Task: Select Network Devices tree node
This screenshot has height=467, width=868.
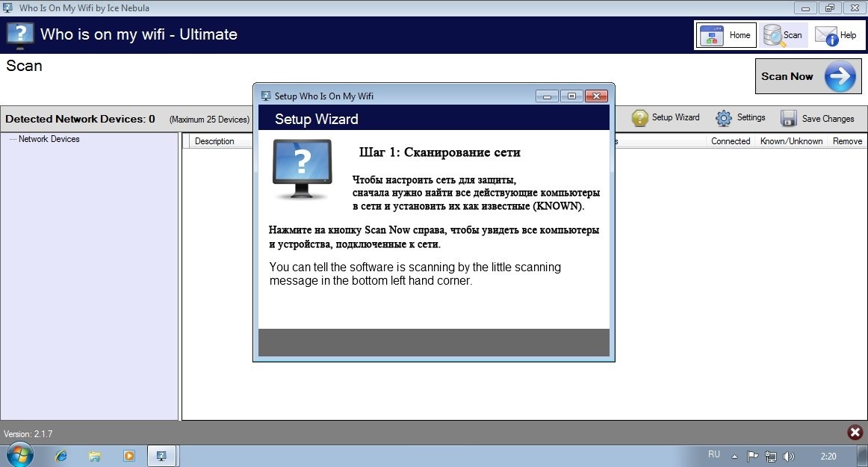Action: tap(49, 139)
